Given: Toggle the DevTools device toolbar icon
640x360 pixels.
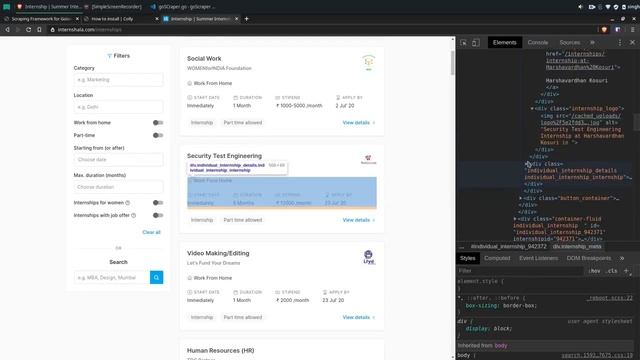Looking at the screenshot, I should (476, 42).
